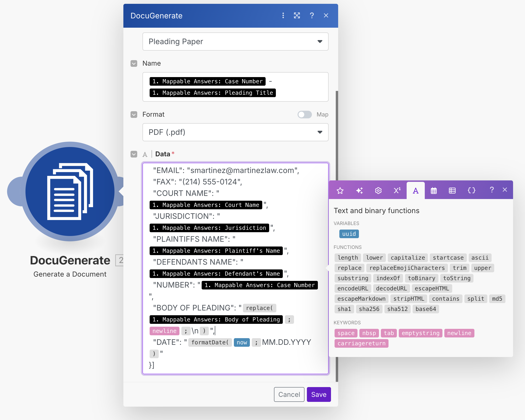Screen dimensions: 525x420
Task: Select the Pleading Title pill in Name field
Action: coord(213,93)
